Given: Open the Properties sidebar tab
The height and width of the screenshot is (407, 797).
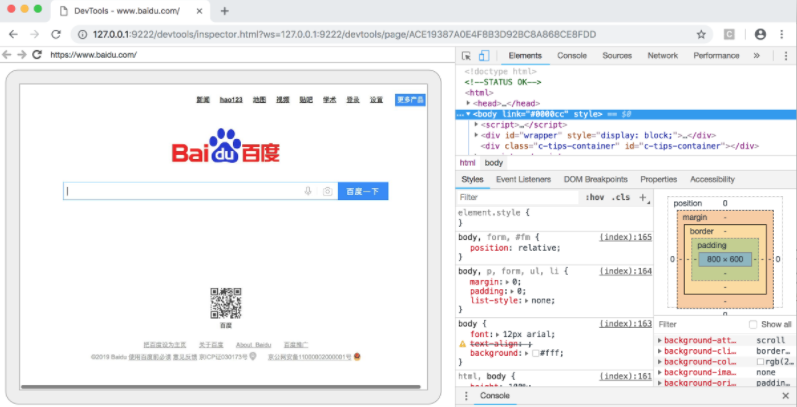Looking at the screenshot, I should (658, 179).
